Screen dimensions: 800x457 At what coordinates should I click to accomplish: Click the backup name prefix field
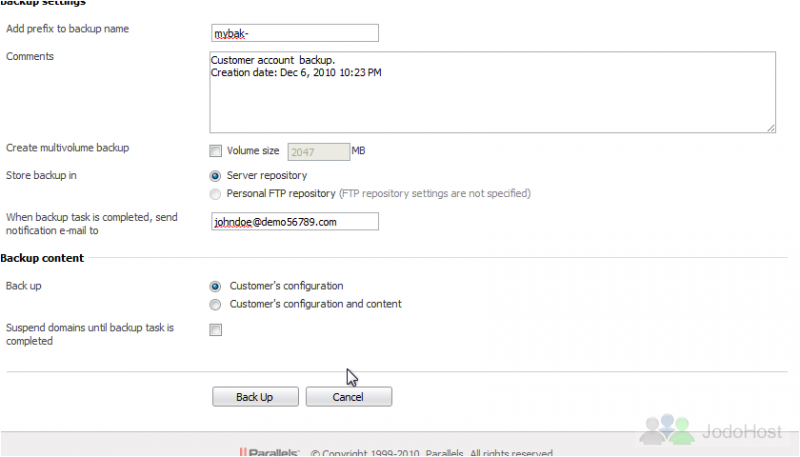pyautogui.click(x=295, y=33)
